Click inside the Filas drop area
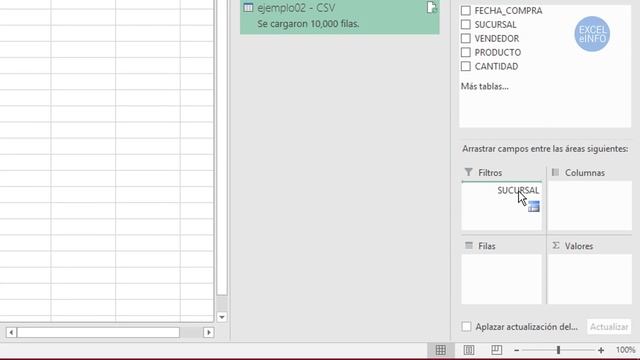 point(502,280)
